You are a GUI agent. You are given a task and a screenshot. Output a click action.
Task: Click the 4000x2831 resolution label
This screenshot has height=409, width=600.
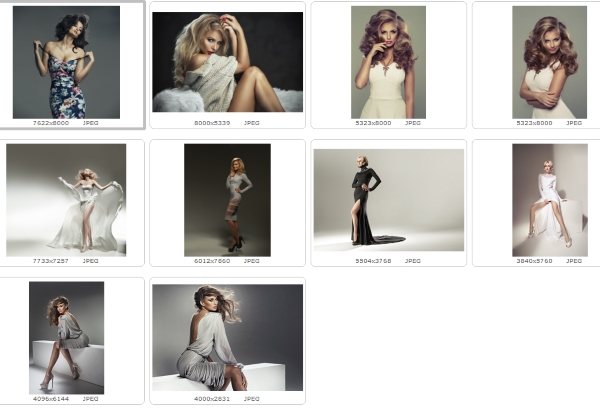211,398
